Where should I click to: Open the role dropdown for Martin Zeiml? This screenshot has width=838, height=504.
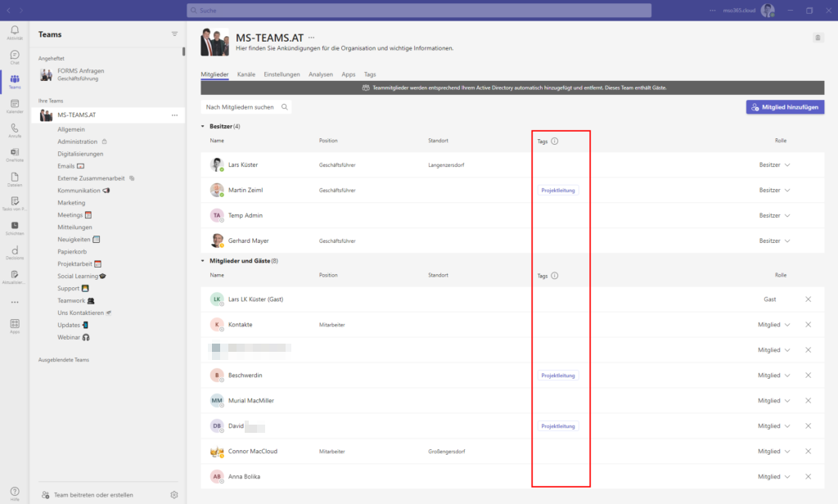(774, 191)
